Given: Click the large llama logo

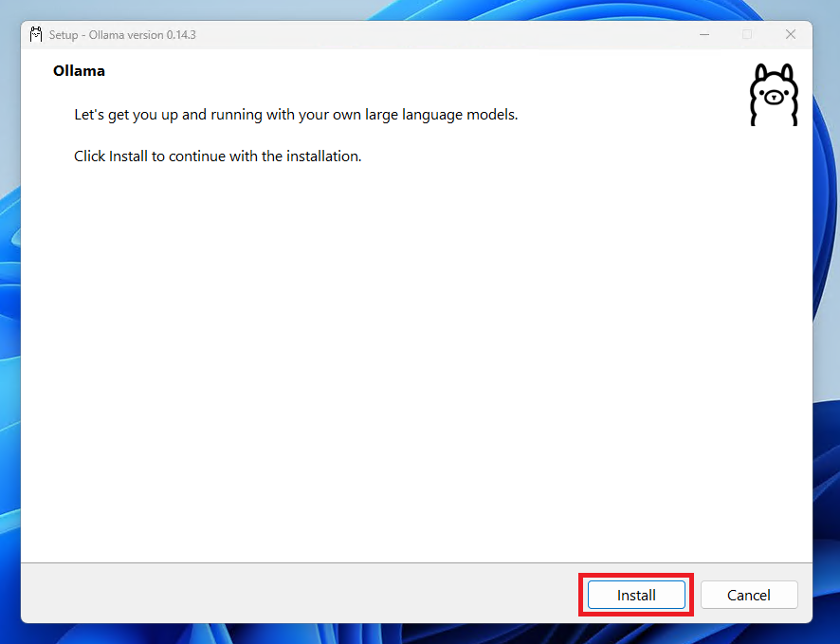Looking at the screenshot, I should 774,95.
